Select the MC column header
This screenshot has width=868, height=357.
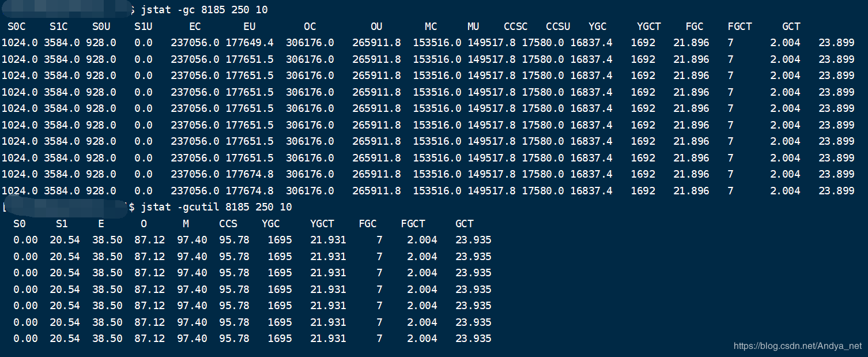point(431,27)
